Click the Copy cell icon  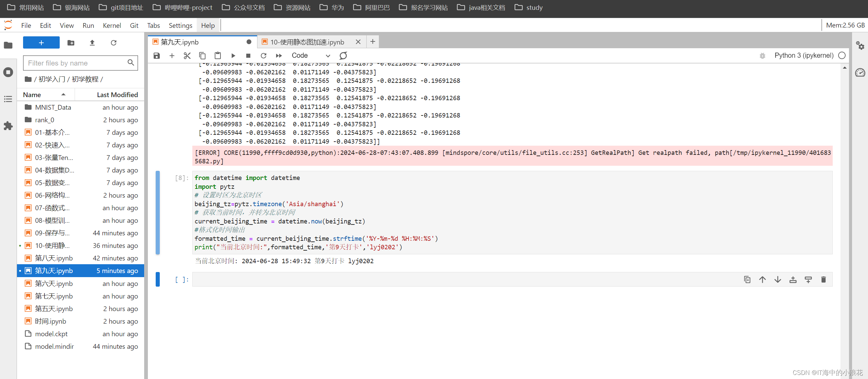[202, 55]
